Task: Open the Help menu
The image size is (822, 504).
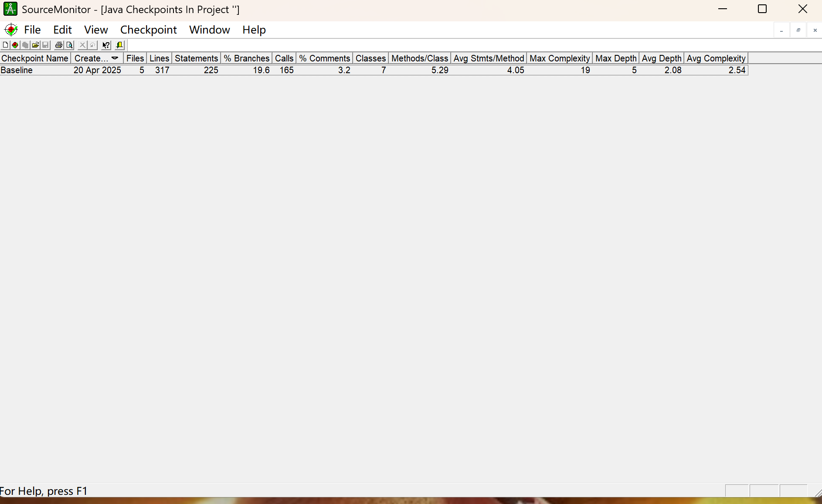Action: point(254,30)
